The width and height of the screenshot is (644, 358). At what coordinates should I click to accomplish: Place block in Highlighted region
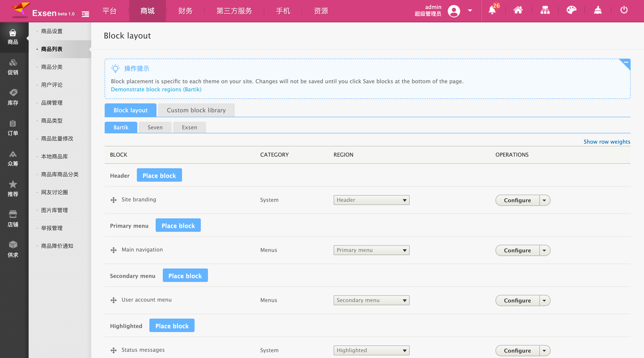(x=172, y=326)
